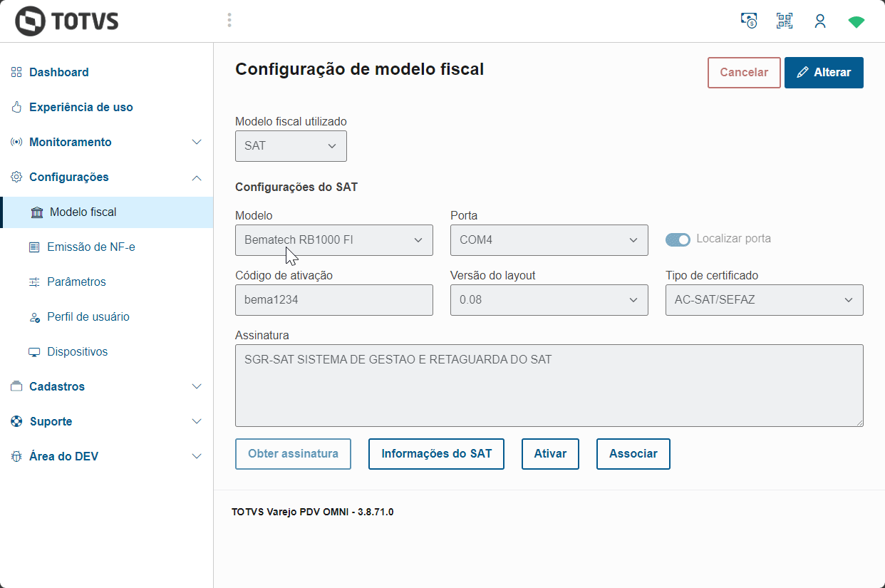
Task: Click the thumbs-up Experiência de uso icon
Action: tap(16, 107)
